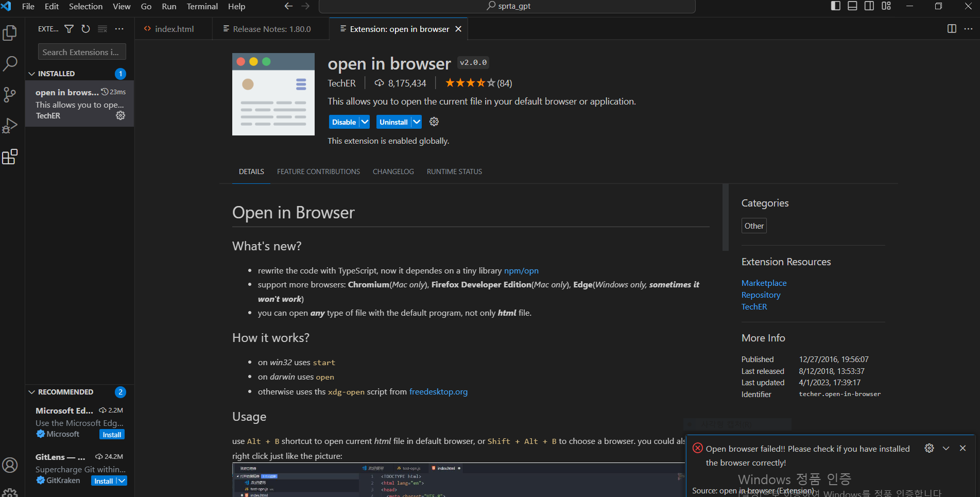The image size is (980, 497).
Task: Close the Open browser failed notification
Action: pos(962,448)
